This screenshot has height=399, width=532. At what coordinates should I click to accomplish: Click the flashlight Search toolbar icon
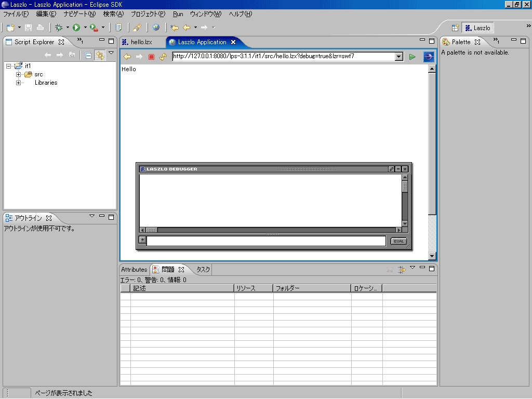(x=137, y=28)
